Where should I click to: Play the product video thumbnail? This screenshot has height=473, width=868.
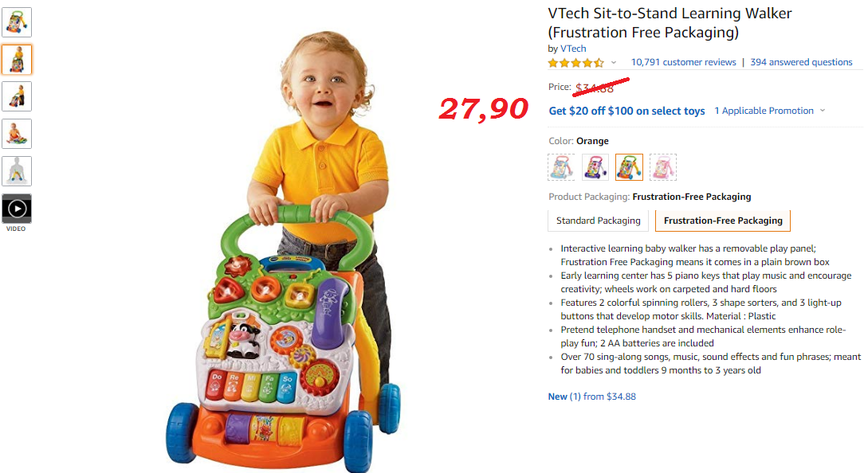click(17, 209)
